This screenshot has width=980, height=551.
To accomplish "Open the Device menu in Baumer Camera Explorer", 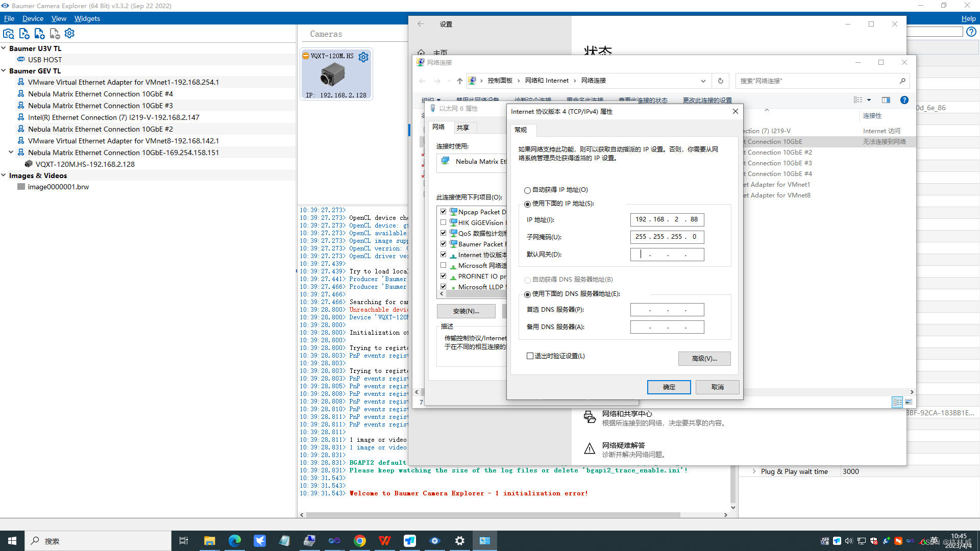I will click(x=32, y=18).
